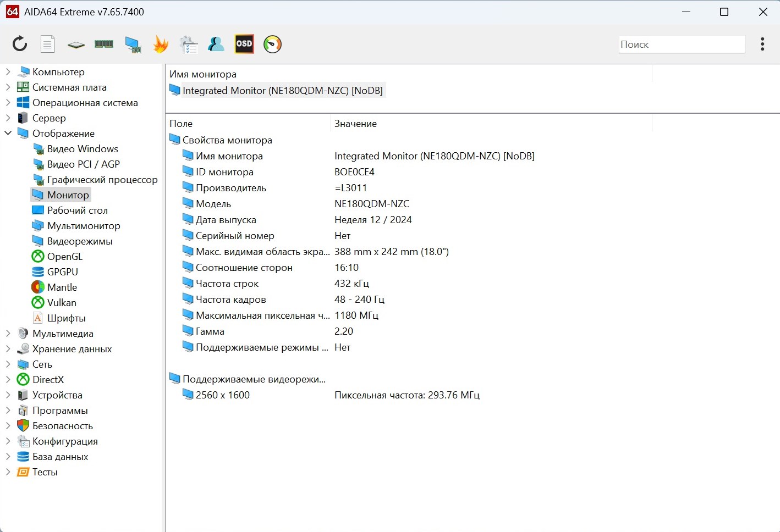Click inside the Поиск search field

pyautogui.click(x=681, y=45)
